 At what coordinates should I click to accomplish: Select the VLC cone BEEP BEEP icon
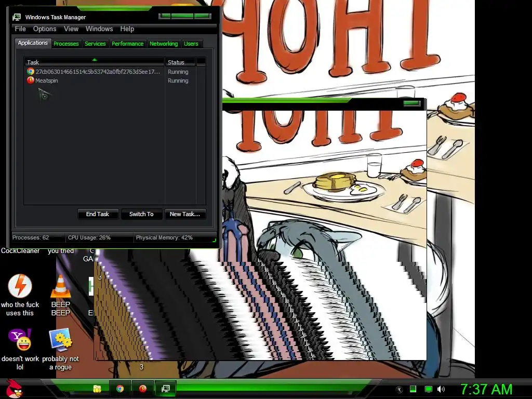click(60, 287)
